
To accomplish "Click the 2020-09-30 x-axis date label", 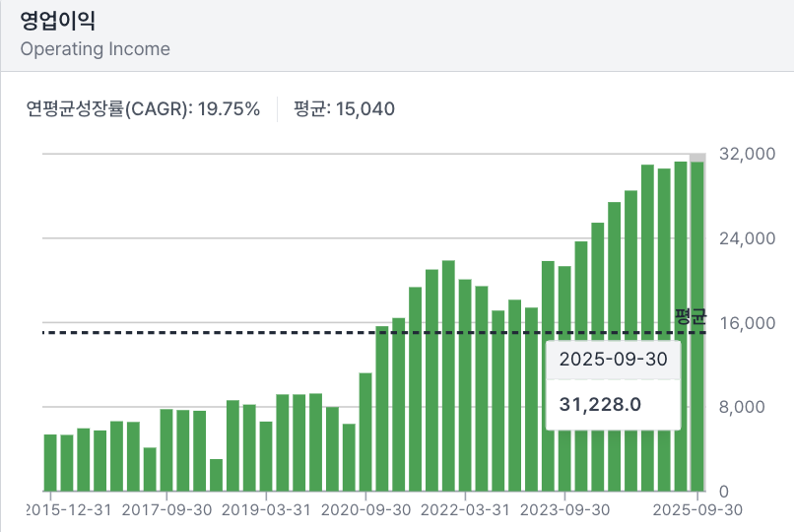I will (x=365, y=510).
